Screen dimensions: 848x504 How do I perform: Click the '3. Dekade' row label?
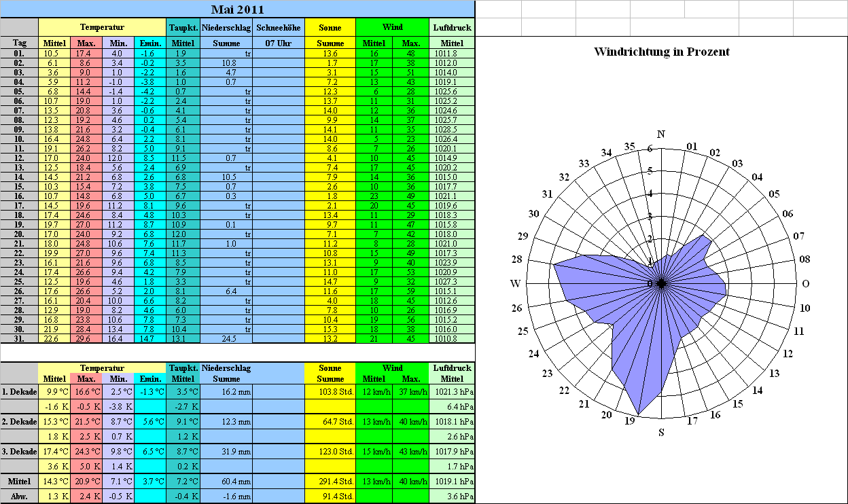coord(20,451)
